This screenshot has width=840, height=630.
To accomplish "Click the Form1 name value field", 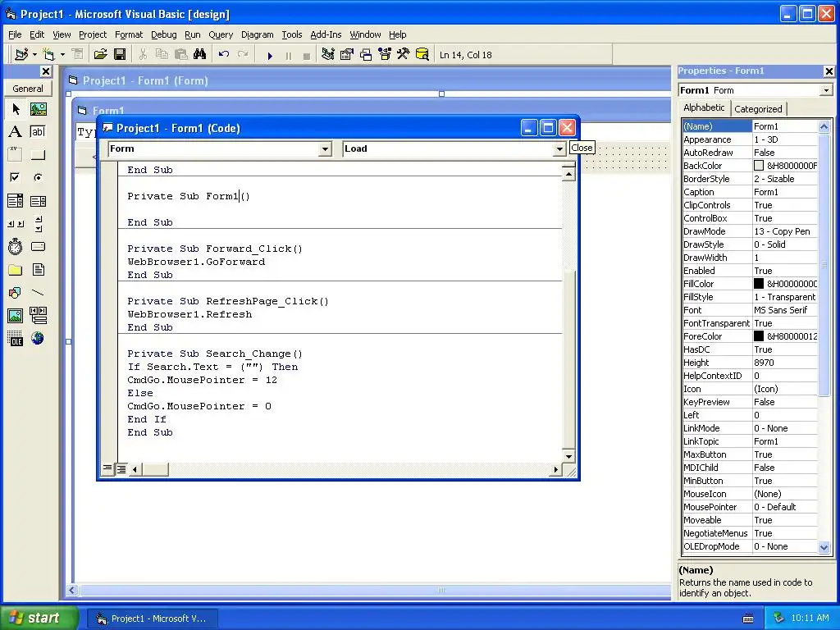I will (785, 126).
